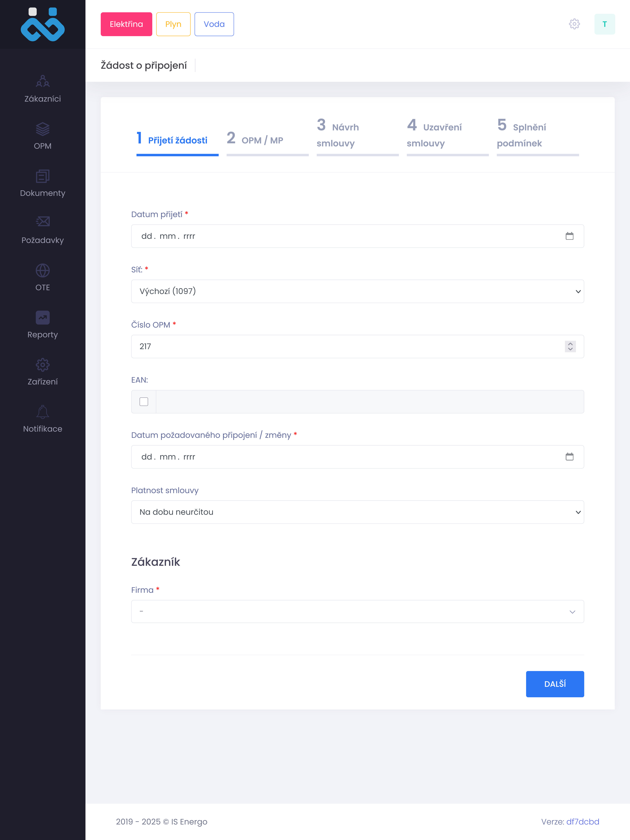Open the OTE globe icon
This screenshot has width=630, height=840.
coord(42,270)
